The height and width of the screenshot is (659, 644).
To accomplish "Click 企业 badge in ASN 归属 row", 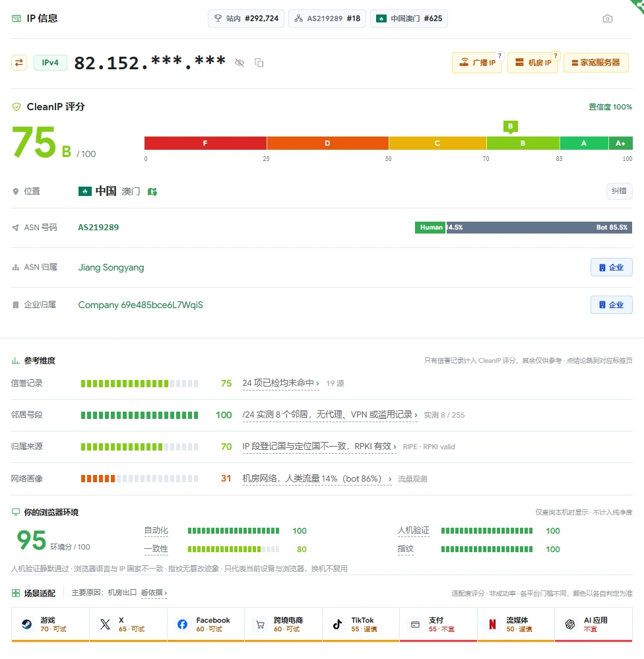I will 612,267.
